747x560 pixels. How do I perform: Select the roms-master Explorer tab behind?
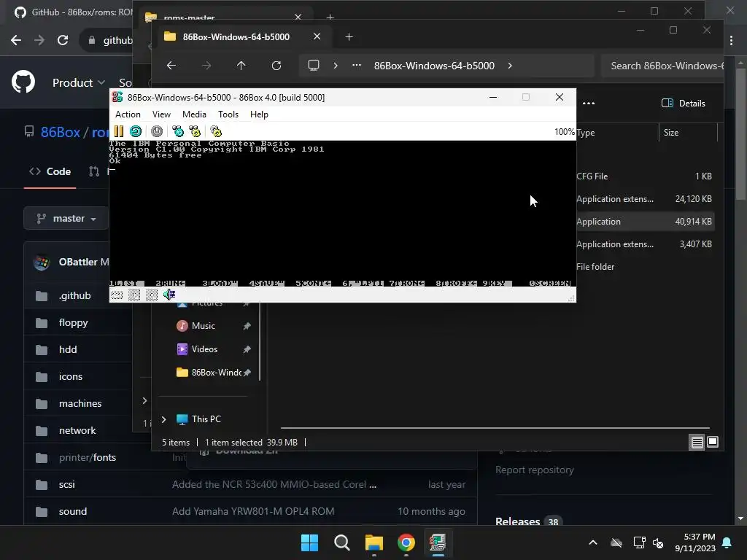[224, 16]
